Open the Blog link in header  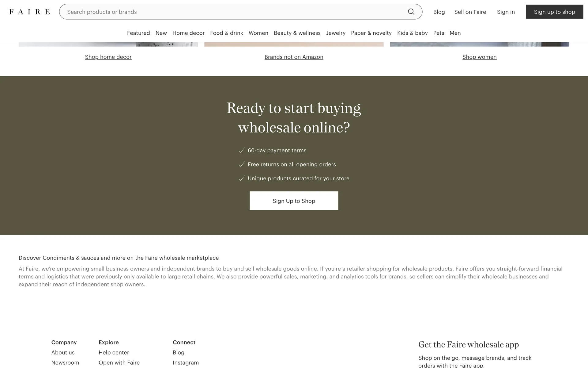tap(439, 12)
